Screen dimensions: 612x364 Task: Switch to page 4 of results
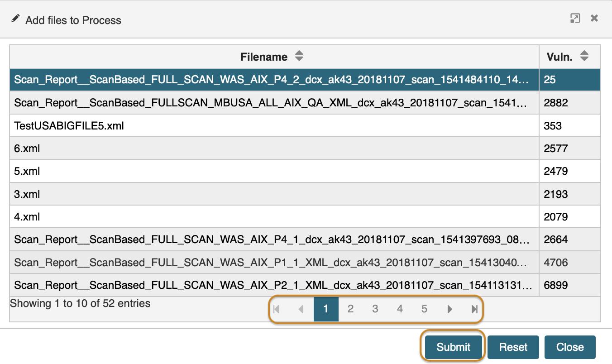[x=400, y=309]
